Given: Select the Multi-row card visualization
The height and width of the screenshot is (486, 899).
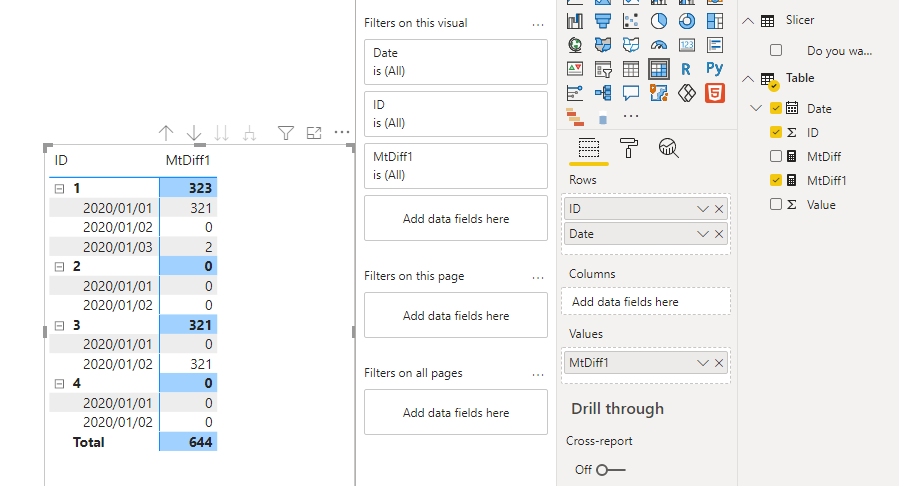Looking at the screenshot, I should pos(715,45).
